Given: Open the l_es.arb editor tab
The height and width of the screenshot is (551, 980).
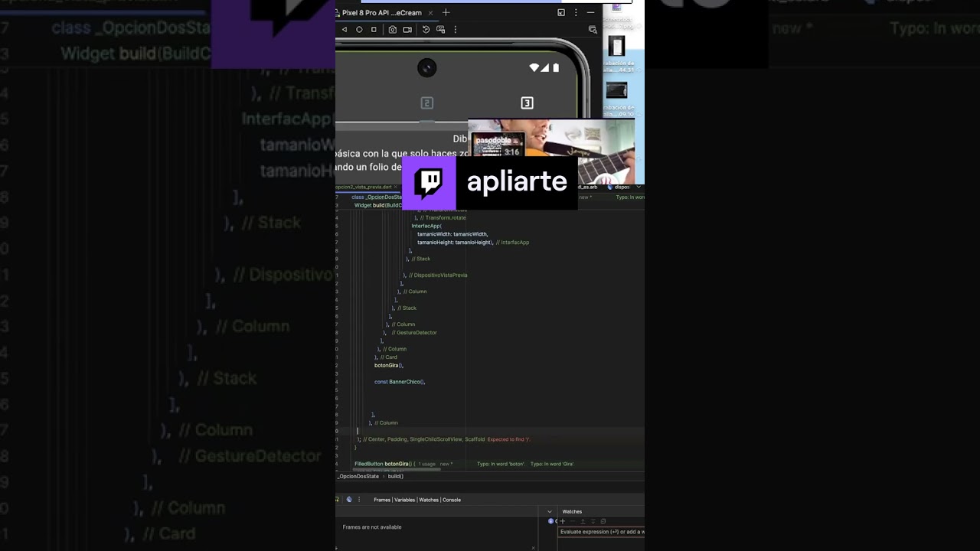Looking at the screenshot, I should pyautogui.click(x=588, y=187).
